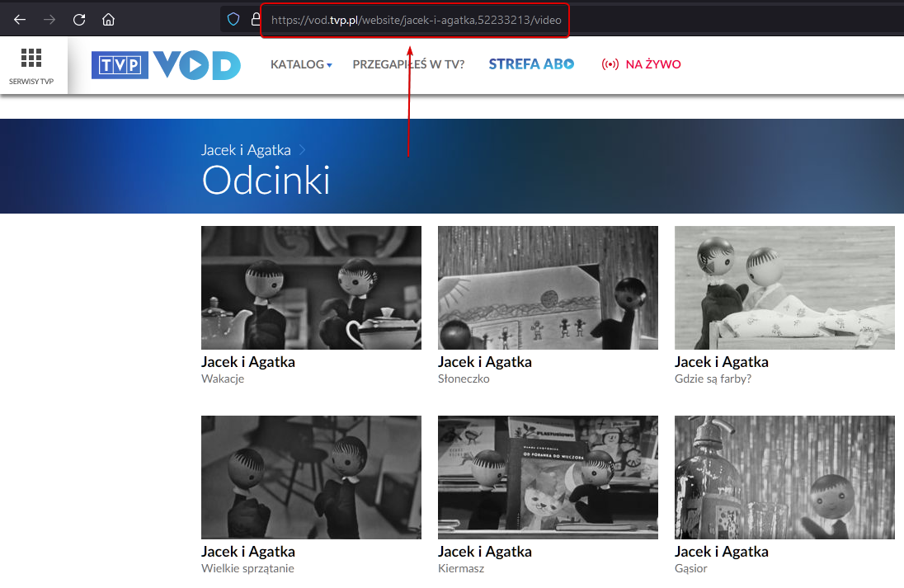Viewport: 904px width, 588px height.
Task: Expand the Katalog dropdown menu
Action: pyautogui.click(x=301, y=64)
